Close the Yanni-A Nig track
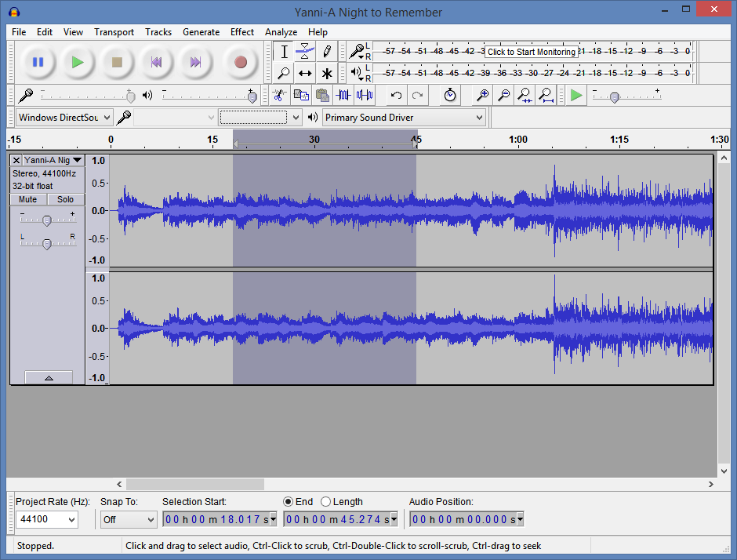 point(16,160)
